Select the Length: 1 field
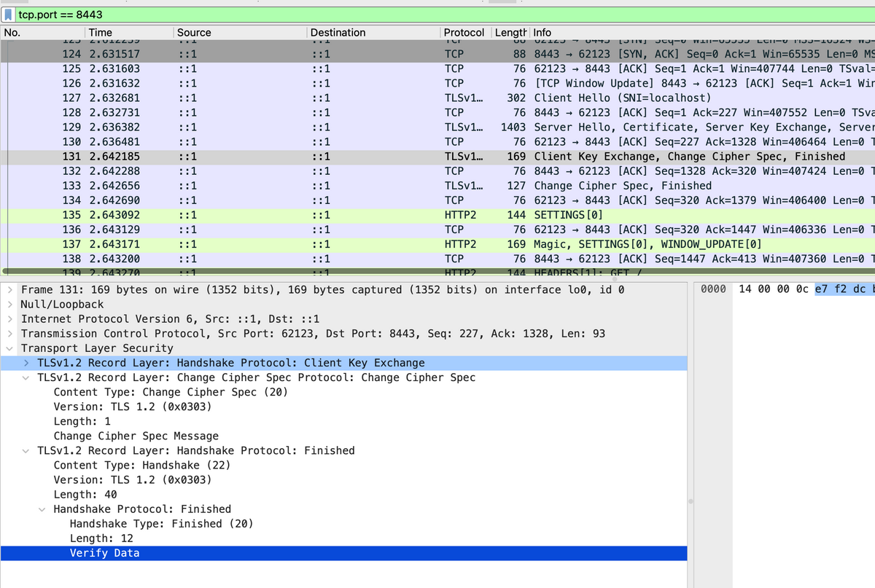Screen dimensions: 875x588 (82, 421)
